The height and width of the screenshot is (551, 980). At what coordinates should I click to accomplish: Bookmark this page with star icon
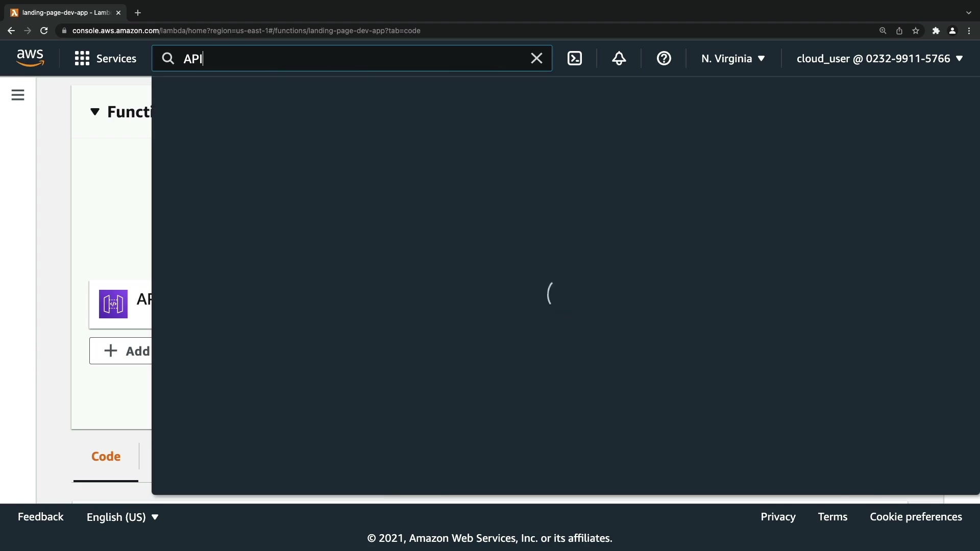coord(916,31)
